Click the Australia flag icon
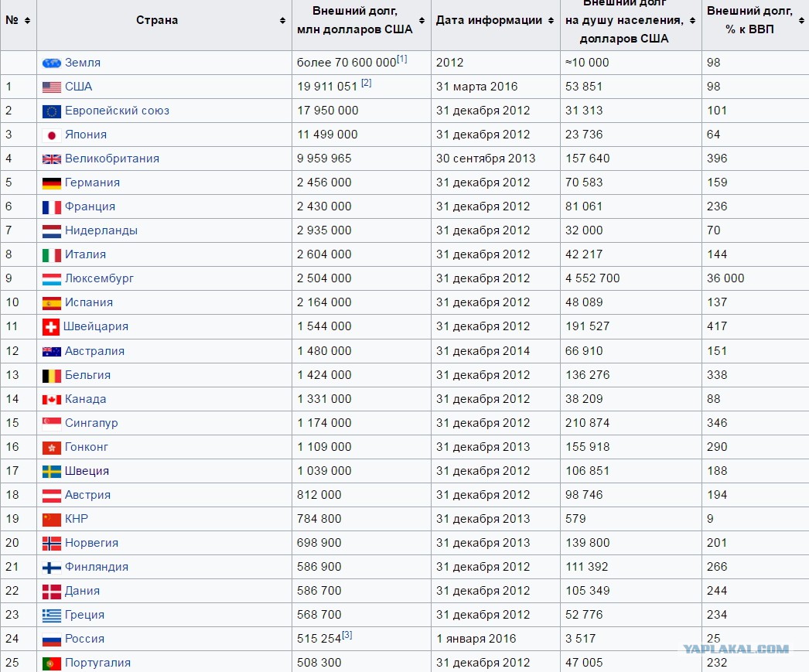 coord(52,352)
